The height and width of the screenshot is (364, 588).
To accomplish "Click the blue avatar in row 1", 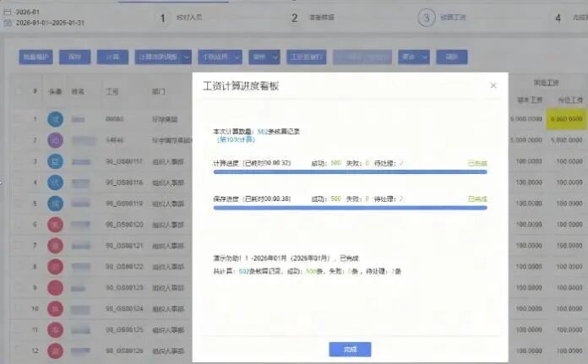I will click(x=55, y=119).
